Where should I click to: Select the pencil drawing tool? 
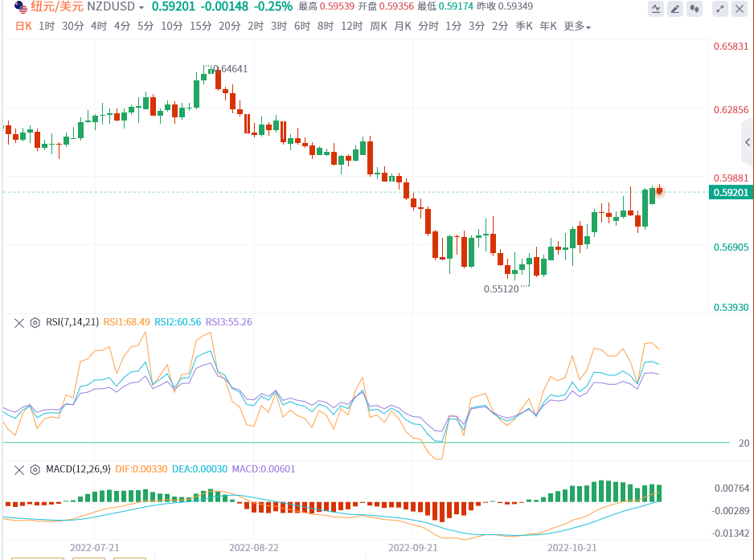tap(676, 10)
